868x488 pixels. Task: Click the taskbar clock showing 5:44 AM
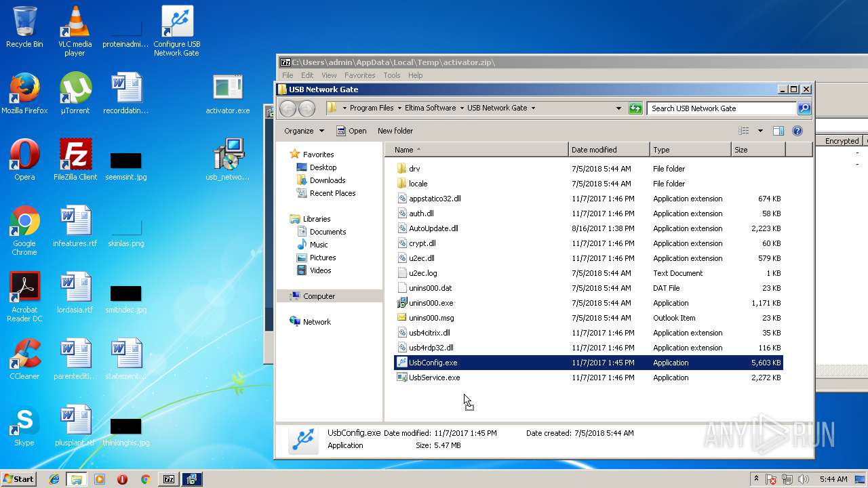tap(833, 479)
